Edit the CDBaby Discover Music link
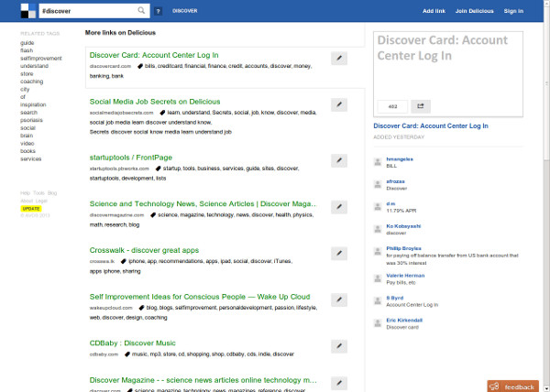Image resolution: width=550 pixels, height=392 pixels. tap(339, 346)
